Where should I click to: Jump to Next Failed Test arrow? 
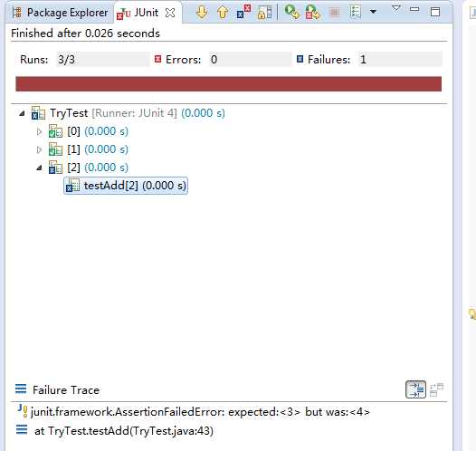click(202, 13)
